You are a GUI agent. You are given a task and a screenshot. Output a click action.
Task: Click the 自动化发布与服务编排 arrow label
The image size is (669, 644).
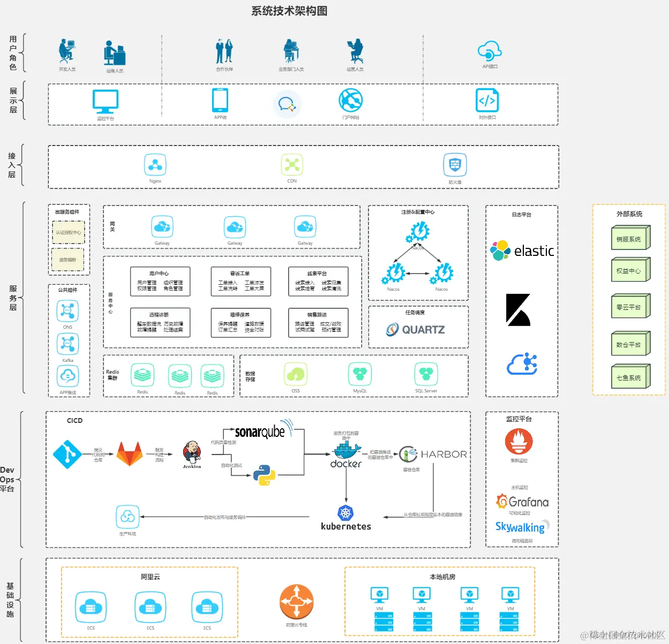pyautogui.click(x=224, y=517)
